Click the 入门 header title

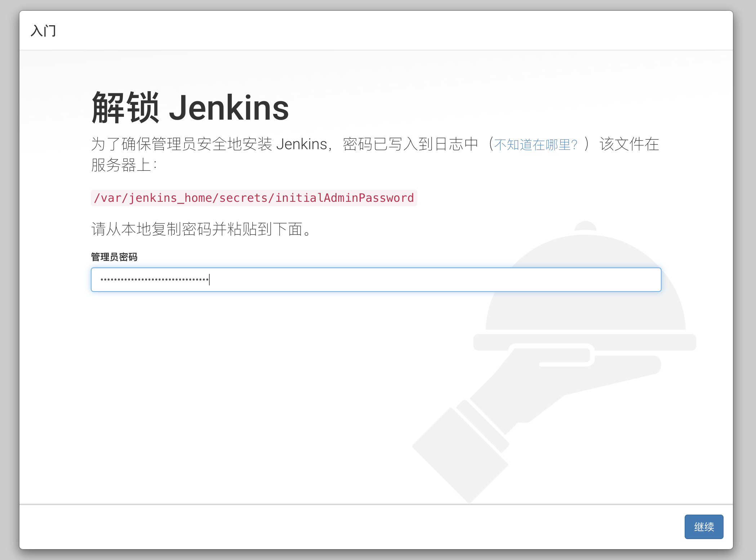click(43, 31)
